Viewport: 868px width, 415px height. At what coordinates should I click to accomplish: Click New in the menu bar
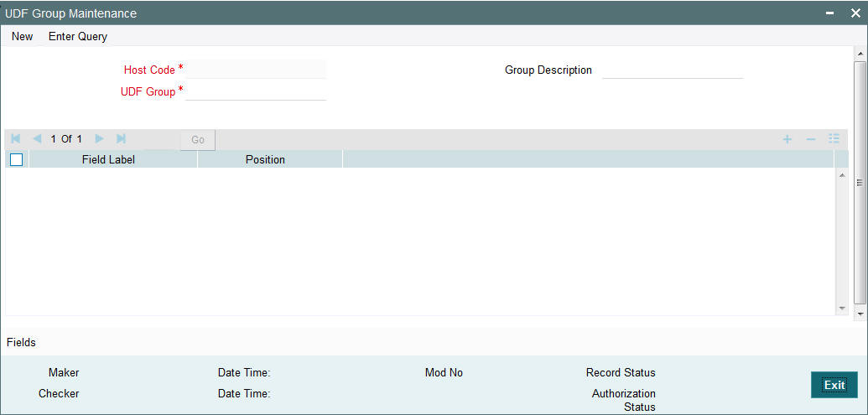pos(22,37)
